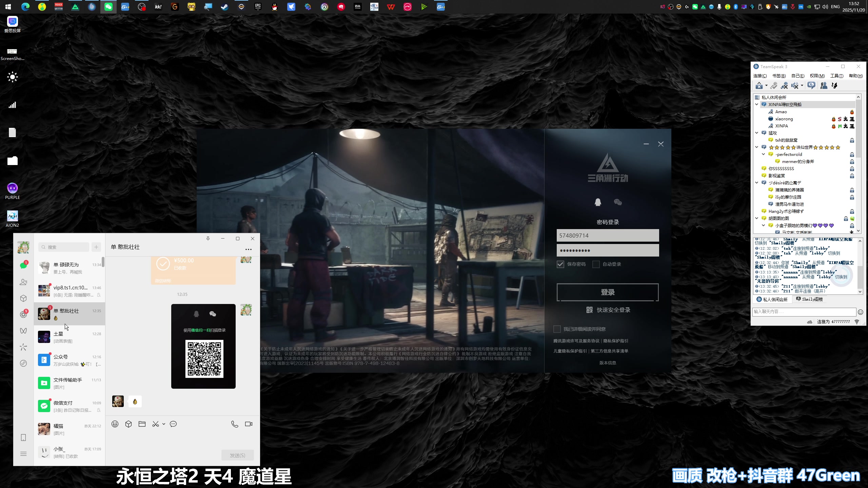This screenshot has height=488, width=868.
Task: Open Steam from the taskbar
Action: click(x=224, y=7)
